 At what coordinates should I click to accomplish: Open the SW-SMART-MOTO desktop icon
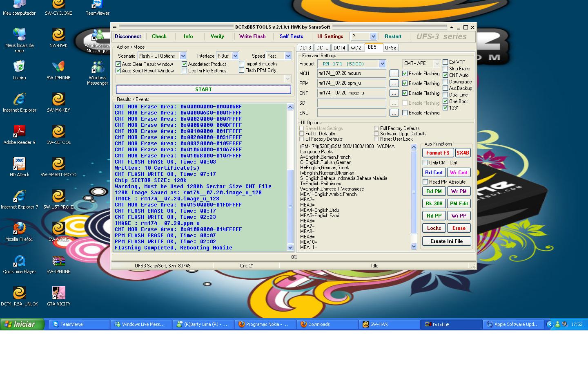click(x=58, y=166)
